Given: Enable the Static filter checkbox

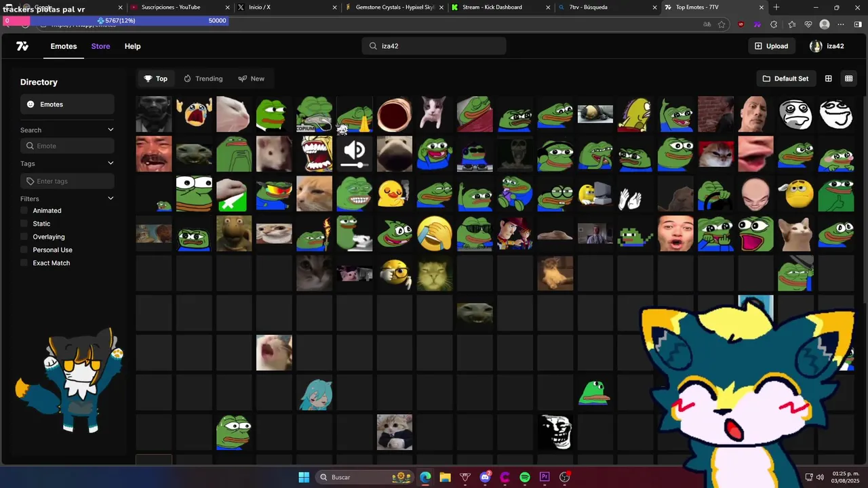Looking at the screenshot, I should pyautogui.click(x=24, y=224).
